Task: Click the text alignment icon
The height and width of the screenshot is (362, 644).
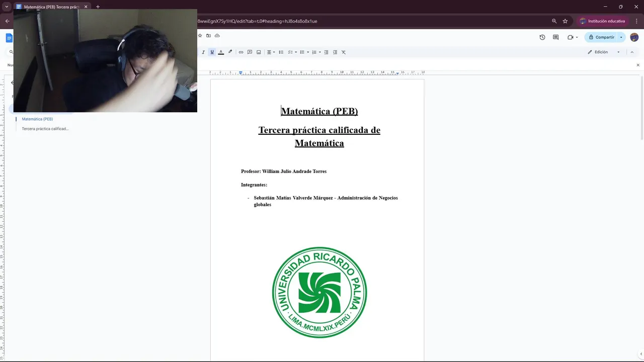Action: click(269, 52)
